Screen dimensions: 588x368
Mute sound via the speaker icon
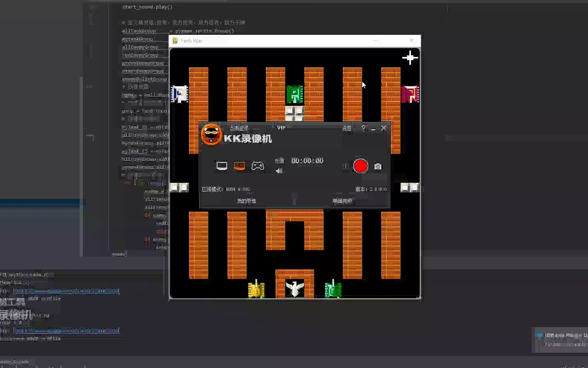(x=279, y=171)
